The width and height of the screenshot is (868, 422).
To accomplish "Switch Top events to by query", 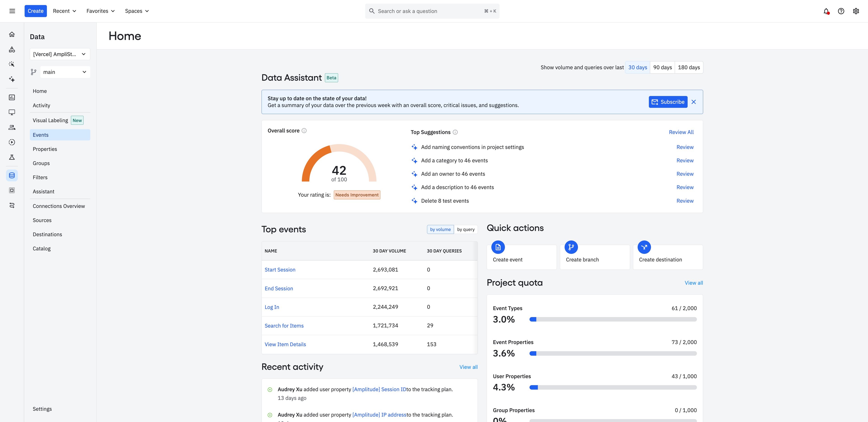I will click(465, 229).
